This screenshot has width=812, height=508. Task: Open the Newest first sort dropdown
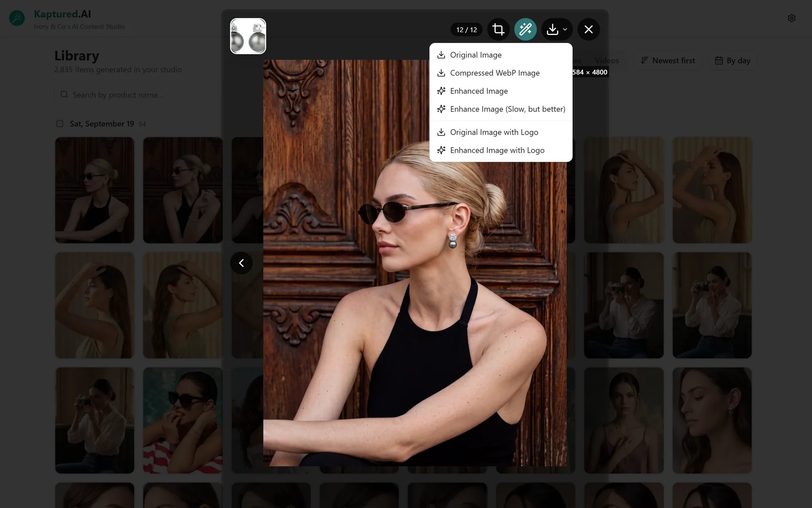pos(667,61)
